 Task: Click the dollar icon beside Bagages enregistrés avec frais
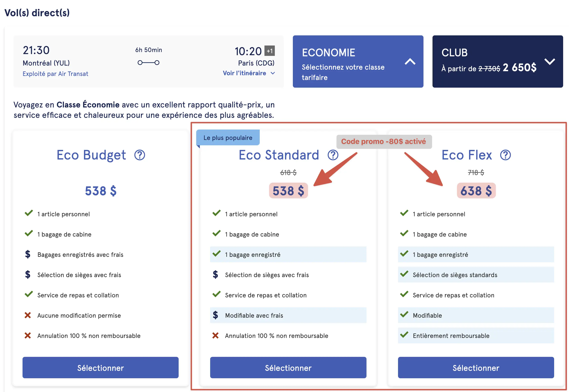click(28, 254)
